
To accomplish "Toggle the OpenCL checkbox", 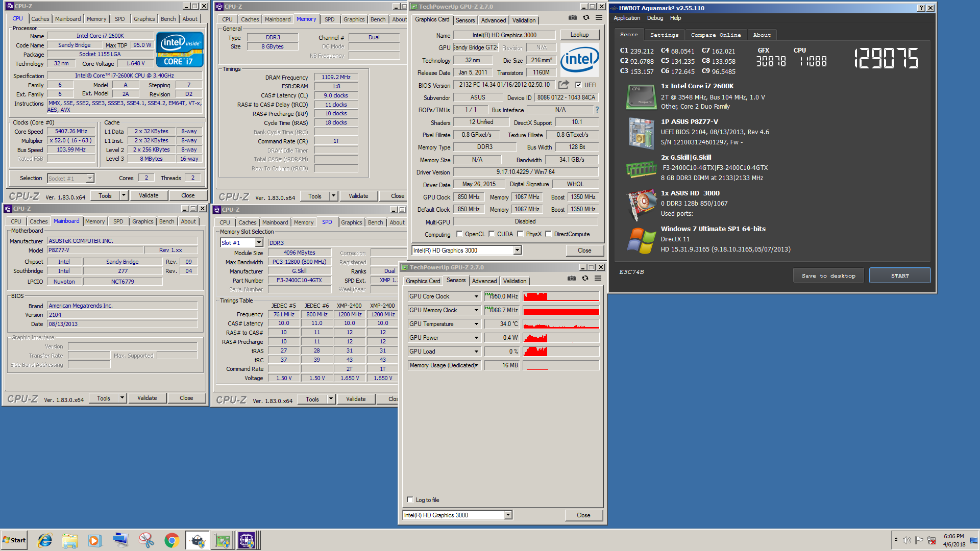I will (x=459, y=234).
